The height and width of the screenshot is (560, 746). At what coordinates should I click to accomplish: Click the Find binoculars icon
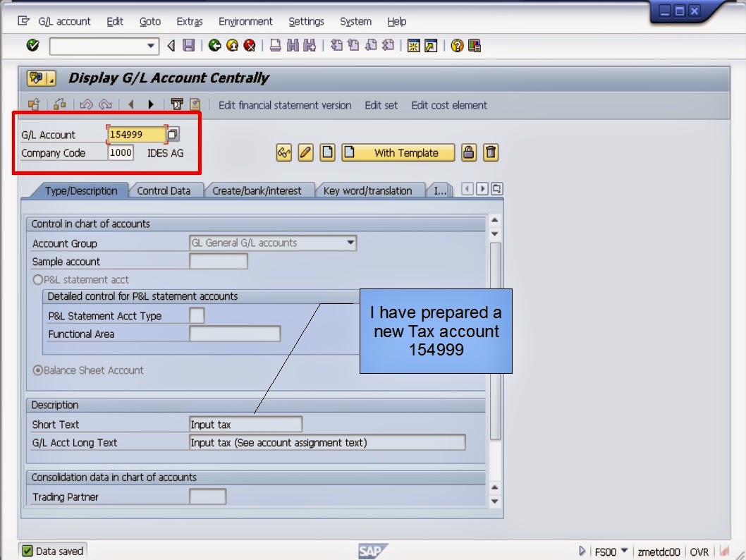tap(293, 46)
